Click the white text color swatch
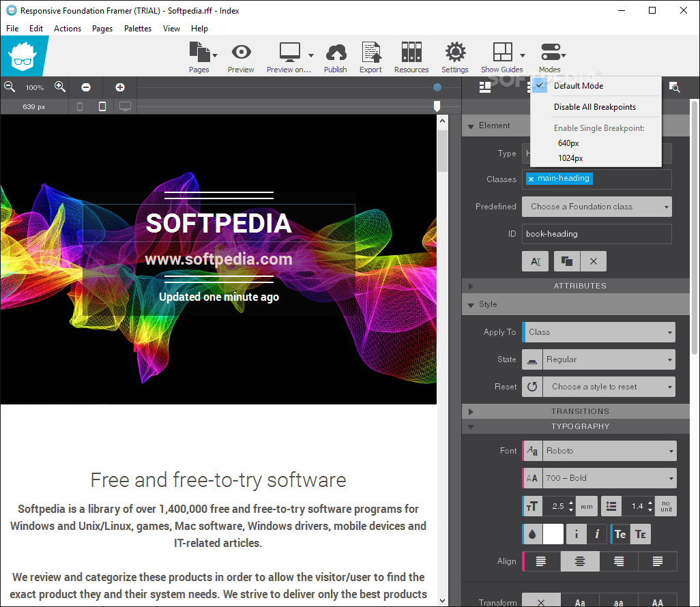Viewport: 700px width, 607px height. click(553, 534)
